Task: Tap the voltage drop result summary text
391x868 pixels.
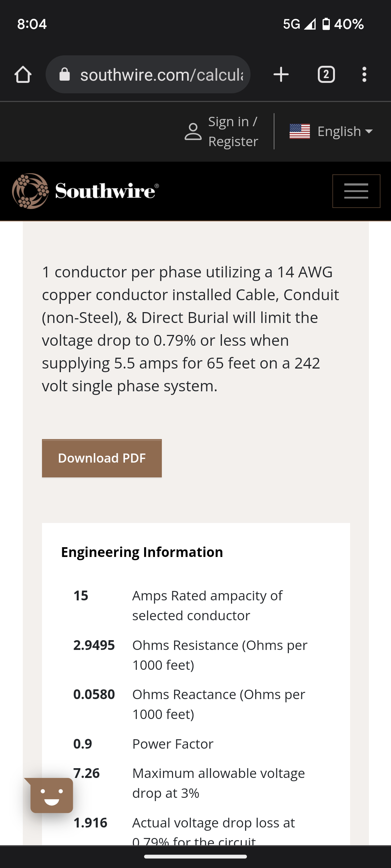Action: [190, 329]
